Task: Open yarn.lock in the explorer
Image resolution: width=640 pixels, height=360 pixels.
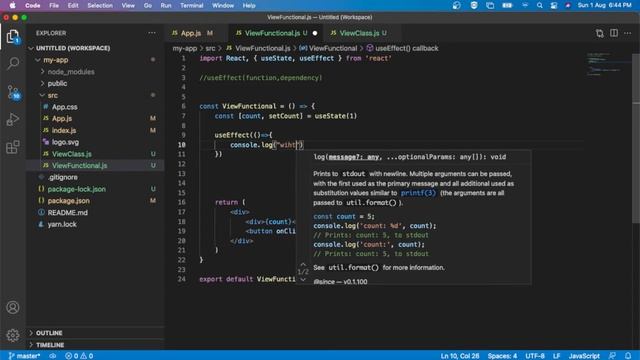Action: coord(62,224)
